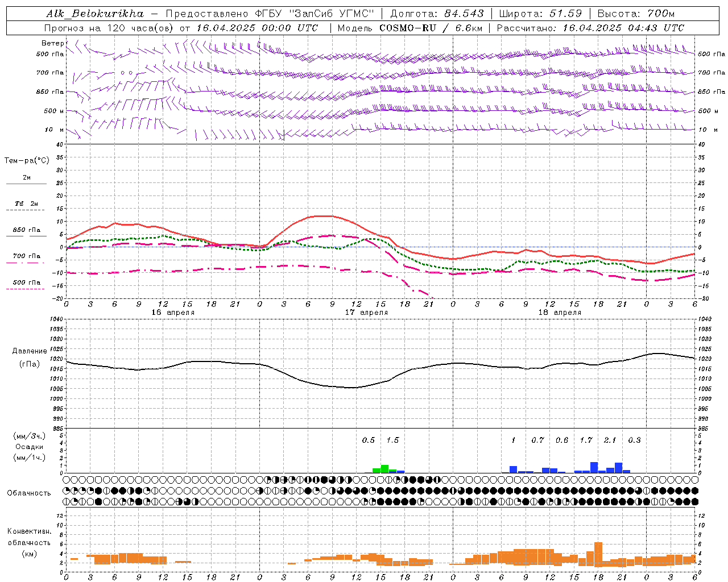Image resolution: width=728 pixels, height=582 pixels.
Task: Click the Тем-ра(°C) temperature panel label
Action: [x=27, y=161]
